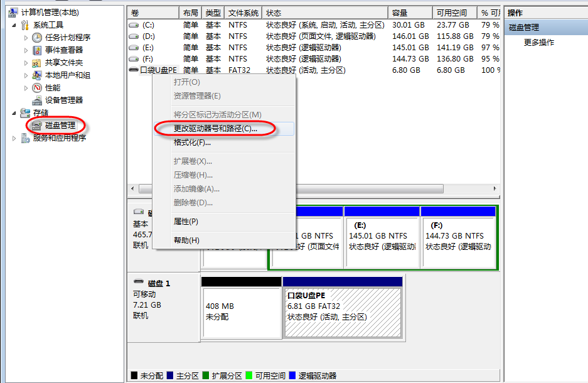Select the 口袋U盘PE partition block on Disk 1
Screen dimensions: 588x383
coord(342,312)
